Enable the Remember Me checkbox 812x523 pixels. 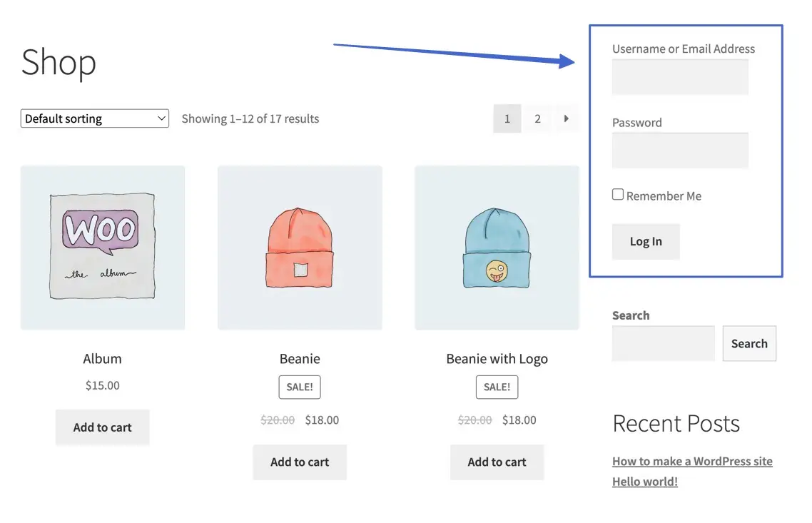tap(617, 194)
